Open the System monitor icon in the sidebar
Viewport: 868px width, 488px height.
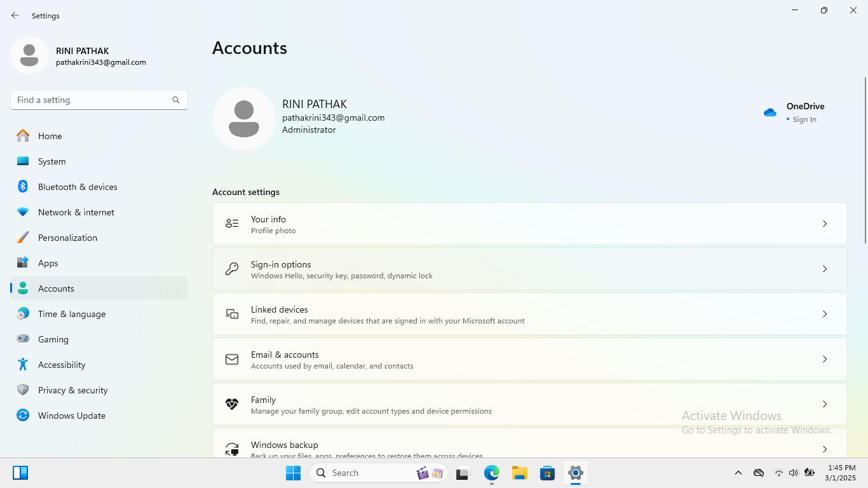tap(23, 161)
